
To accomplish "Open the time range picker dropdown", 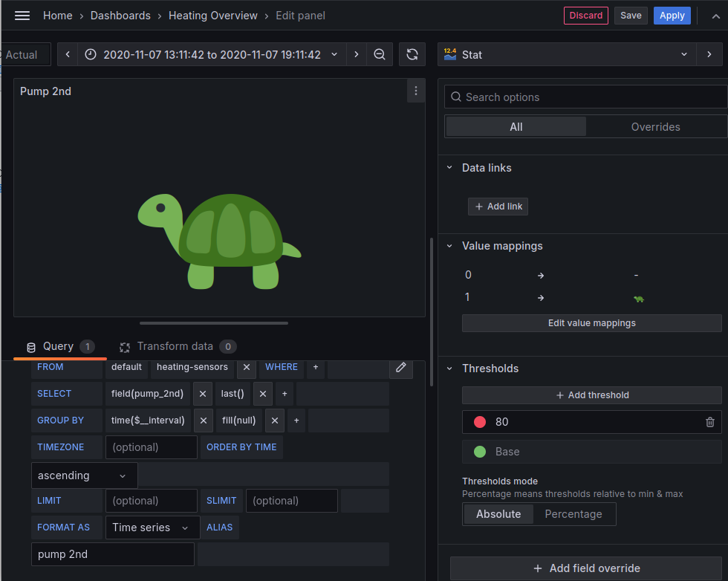I will coord(212,54).
